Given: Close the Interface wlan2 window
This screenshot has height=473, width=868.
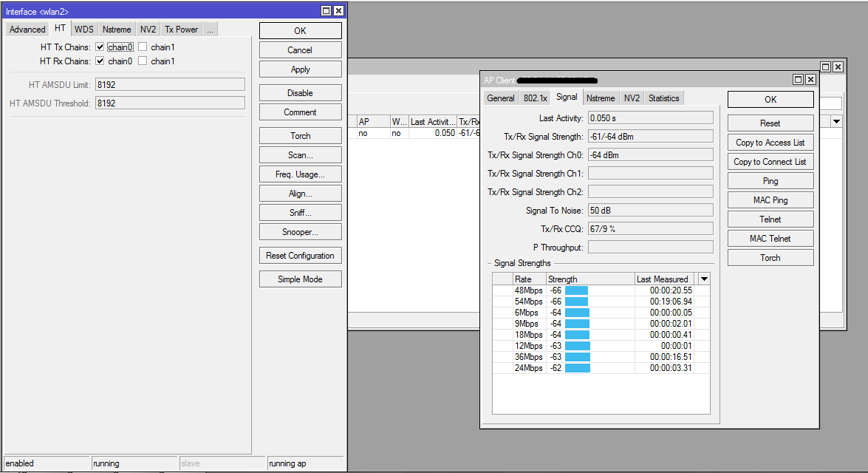Looking at the screenshot, I should [x=338, y=11].
